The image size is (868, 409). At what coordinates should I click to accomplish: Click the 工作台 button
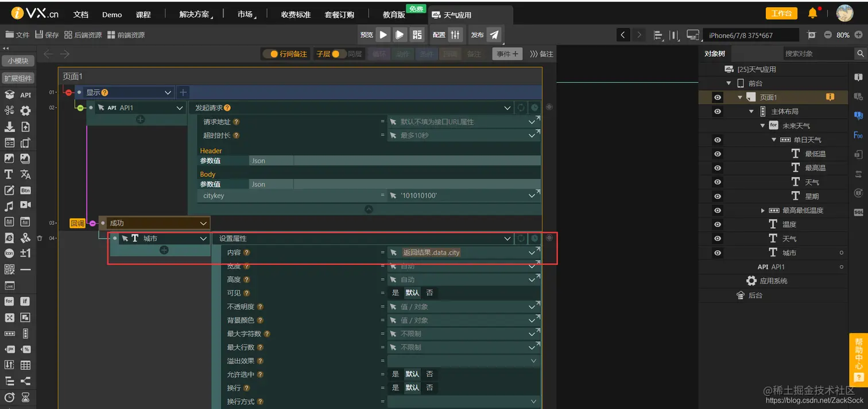click(781, 13)
